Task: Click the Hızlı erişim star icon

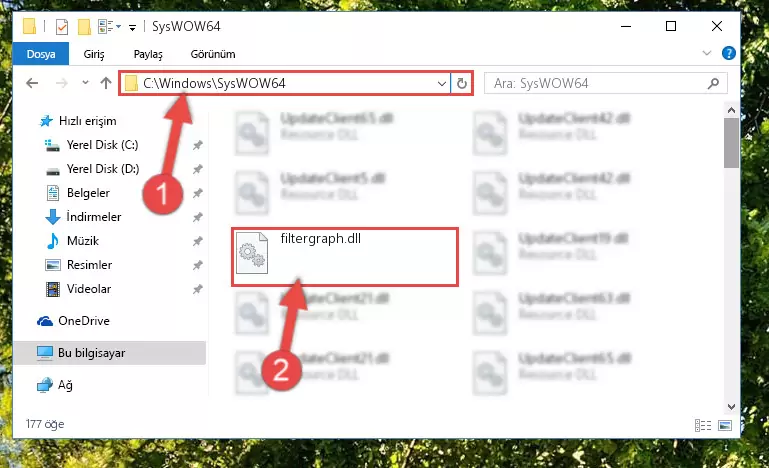Action: click(46, 121)
